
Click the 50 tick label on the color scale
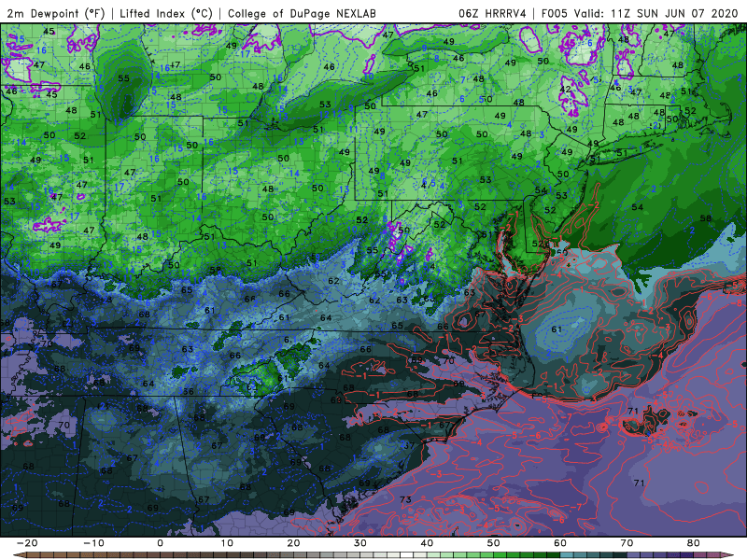pyautogui.click(x=494, y=543)
